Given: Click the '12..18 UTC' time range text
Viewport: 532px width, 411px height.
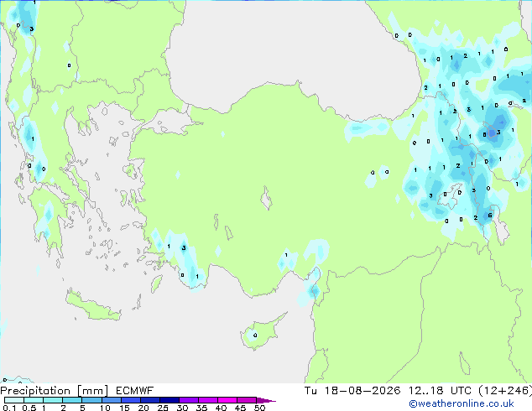Looking at the screenshot, I should [440, 391].
